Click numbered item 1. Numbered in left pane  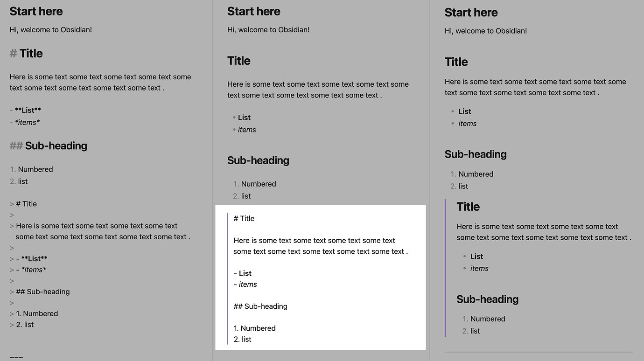point(31,169)
